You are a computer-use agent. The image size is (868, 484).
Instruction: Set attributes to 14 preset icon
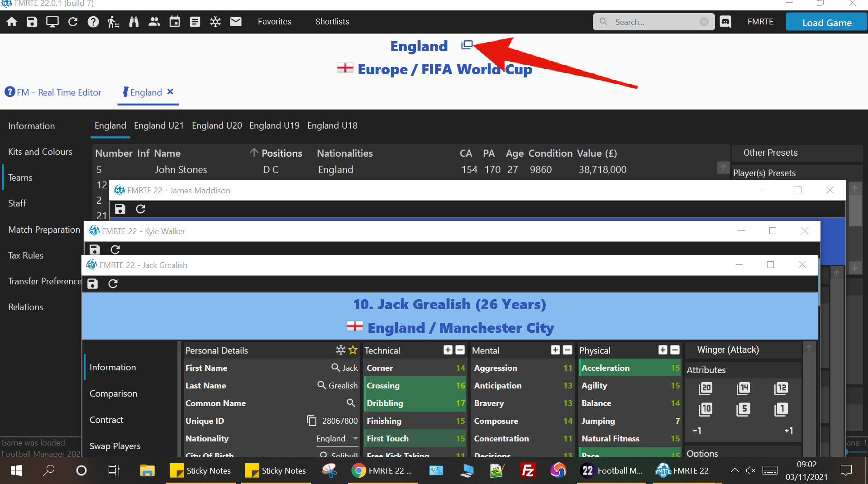coord(743,388)
